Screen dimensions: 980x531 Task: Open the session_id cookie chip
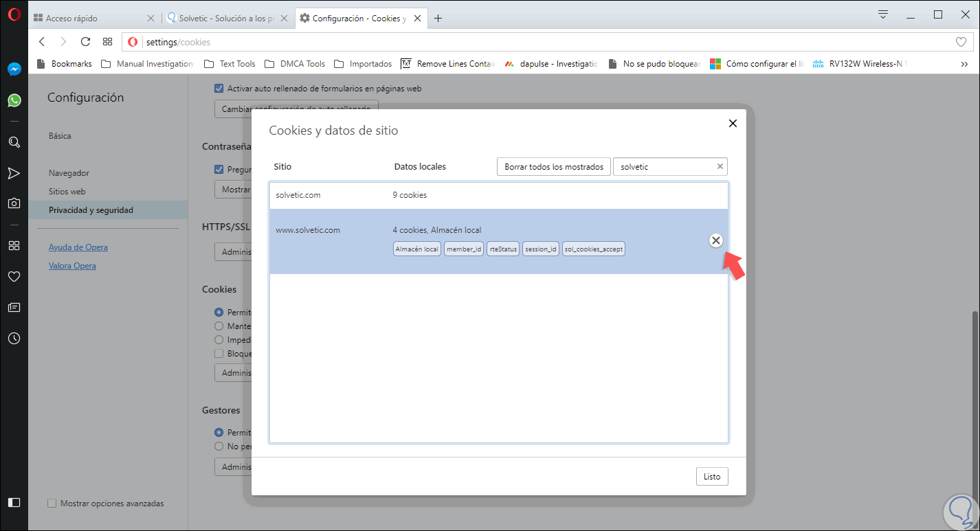pyautogui.click(x=541, y=249)
